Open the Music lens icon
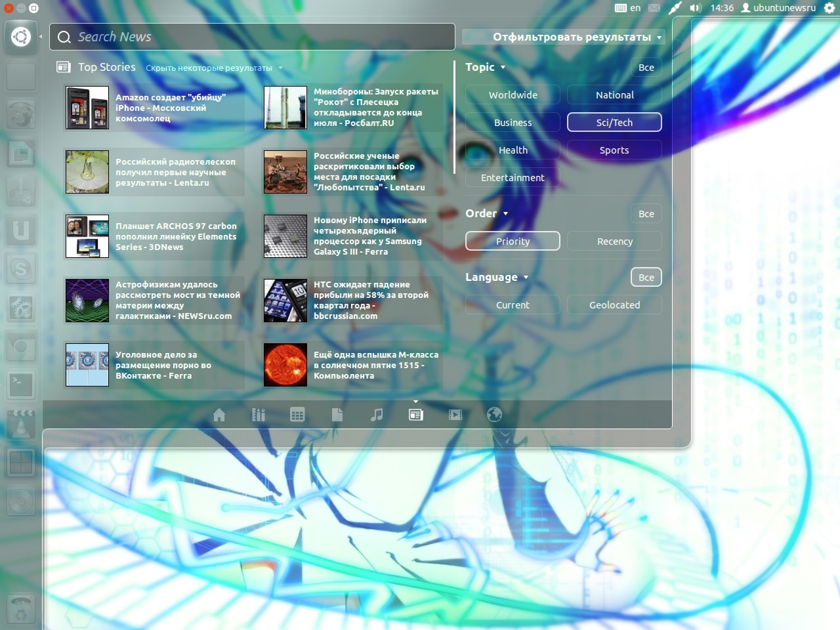 coord(377,415)
